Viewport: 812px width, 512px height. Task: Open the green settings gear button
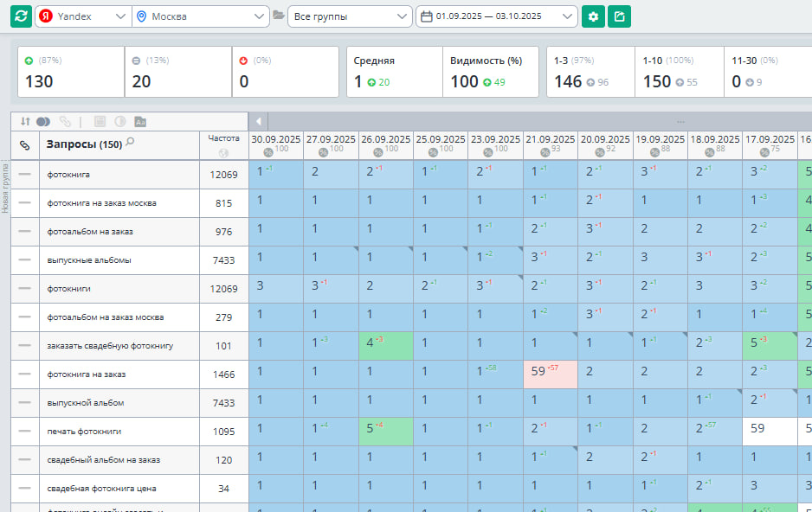(x=593, y=16)
